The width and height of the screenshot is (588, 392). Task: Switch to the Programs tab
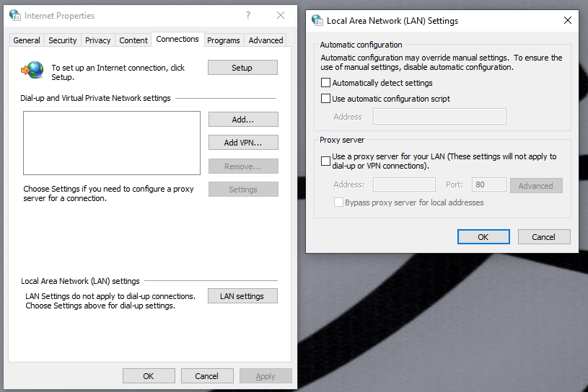[224, 40]
